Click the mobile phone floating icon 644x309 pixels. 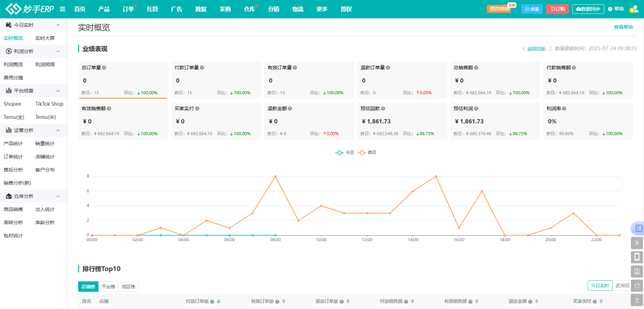click(x=637, y=257)
